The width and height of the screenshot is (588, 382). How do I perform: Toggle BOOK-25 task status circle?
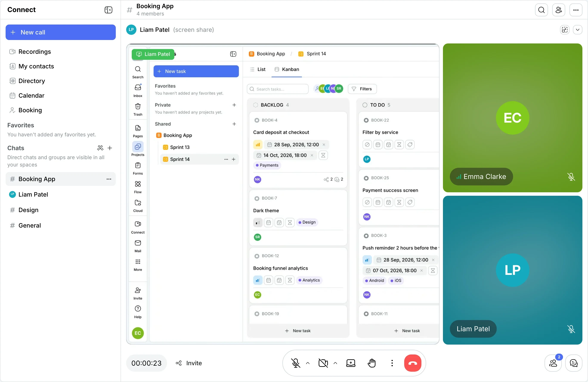(x=366, y=178)
